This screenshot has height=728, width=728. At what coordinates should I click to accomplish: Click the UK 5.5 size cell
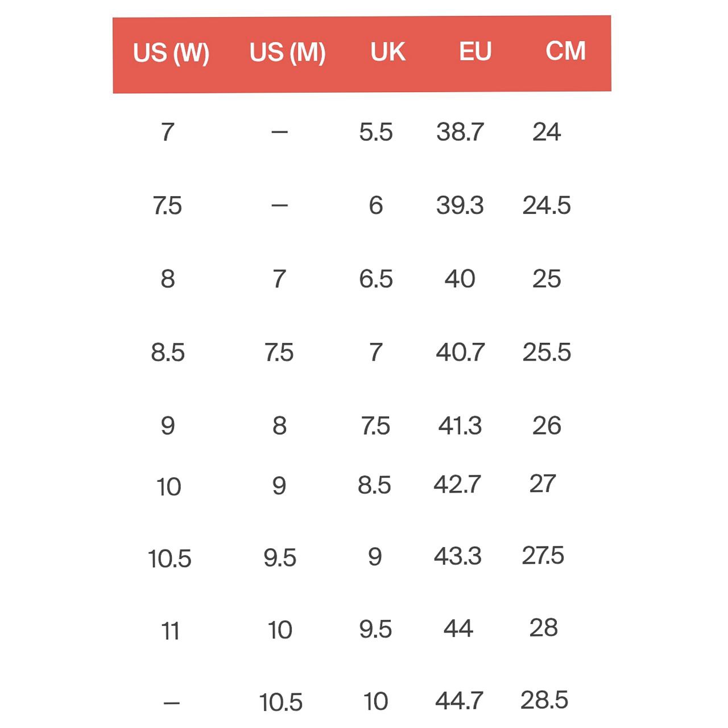click(376, 132)
